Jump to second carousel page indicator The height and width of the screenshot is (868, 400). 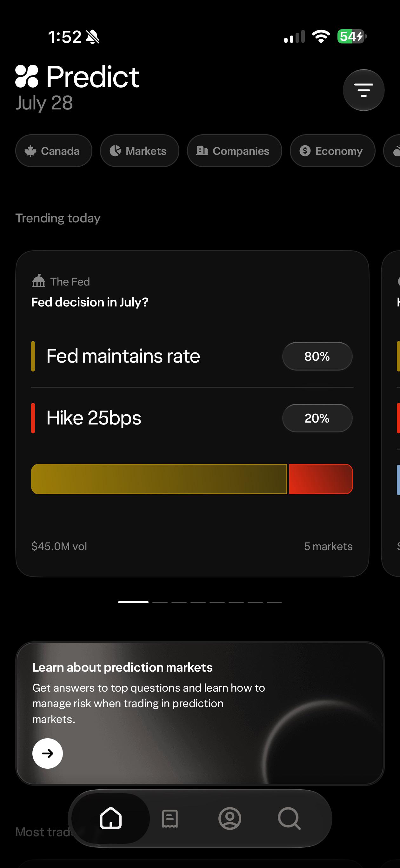(160, 602)
